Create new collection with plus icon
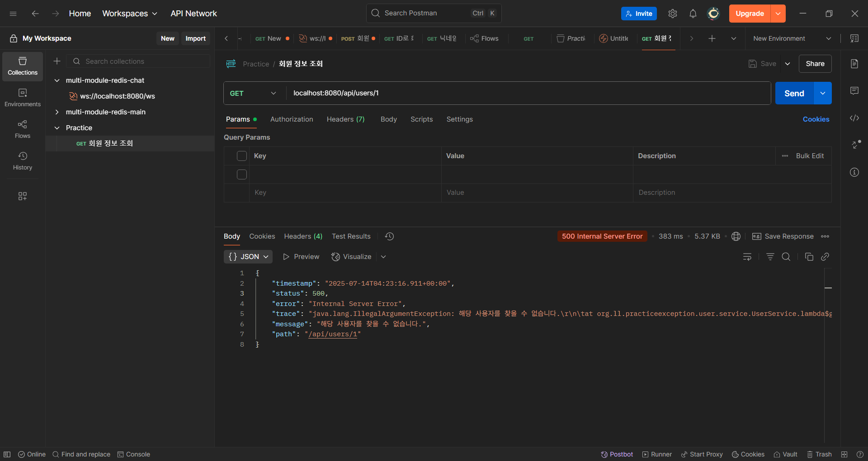Viewport: 868px width, 461px height. [57, 61]
